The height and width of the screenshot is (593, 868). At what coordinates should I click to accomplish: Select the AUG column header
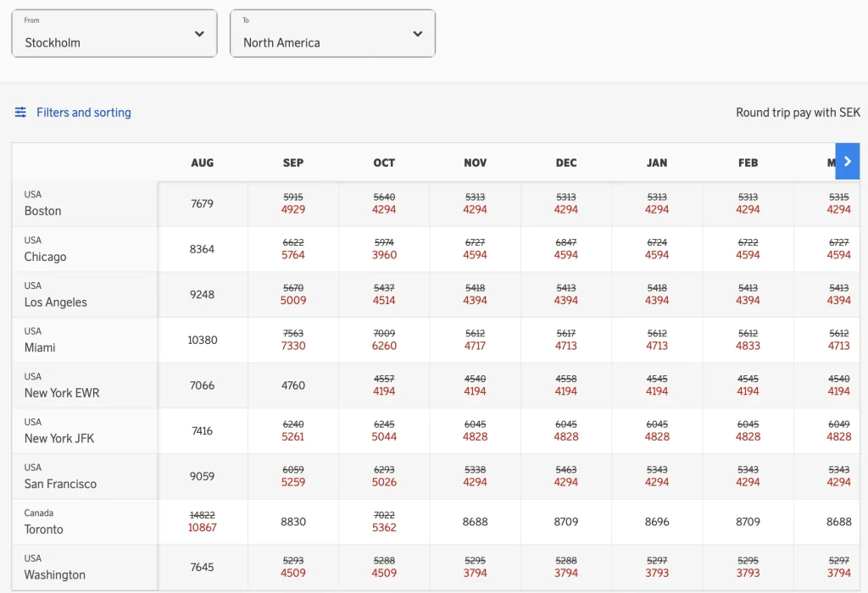(202, 163)
